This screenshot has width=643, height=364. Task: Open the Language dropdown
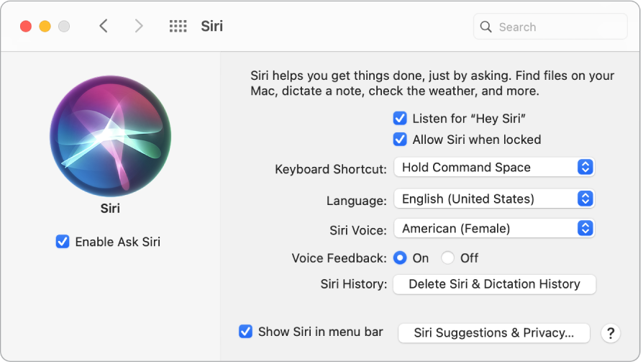[494, 199]
